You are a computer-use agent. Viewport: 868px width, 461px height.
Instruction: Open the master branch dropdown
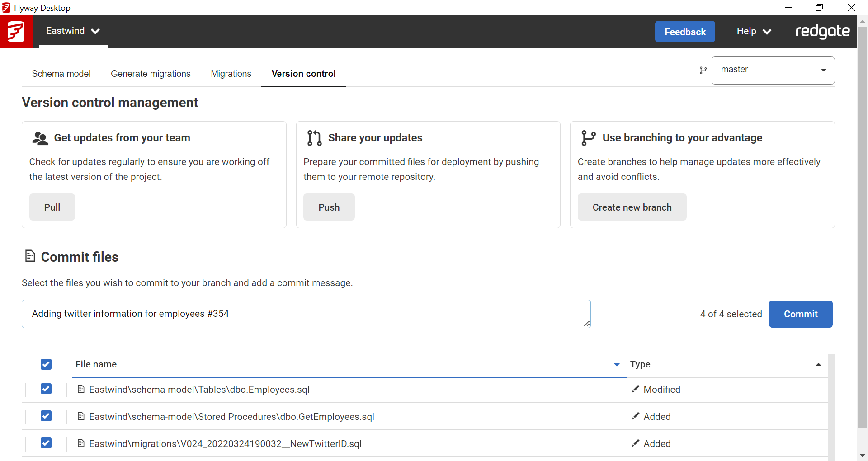coord(773,71)
